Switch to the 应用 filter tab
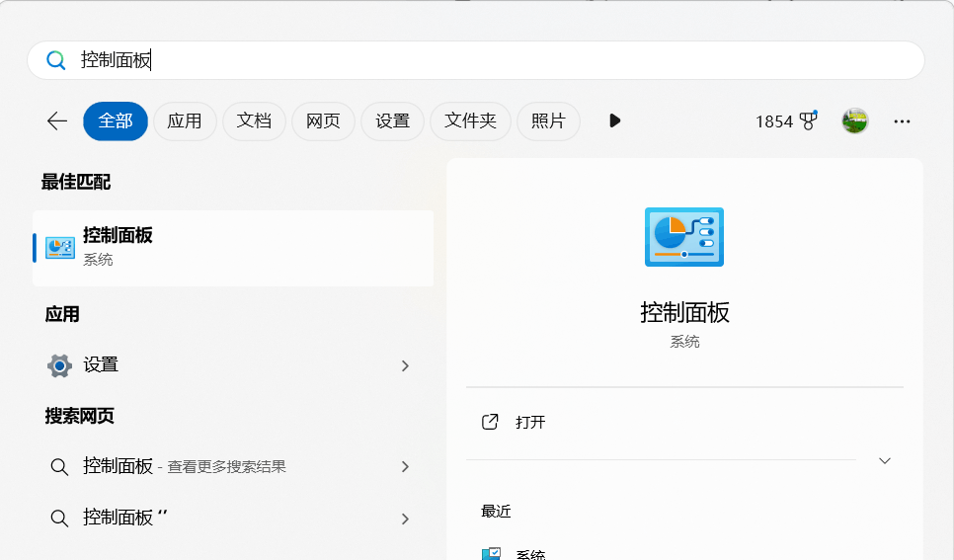 [185, 121]
